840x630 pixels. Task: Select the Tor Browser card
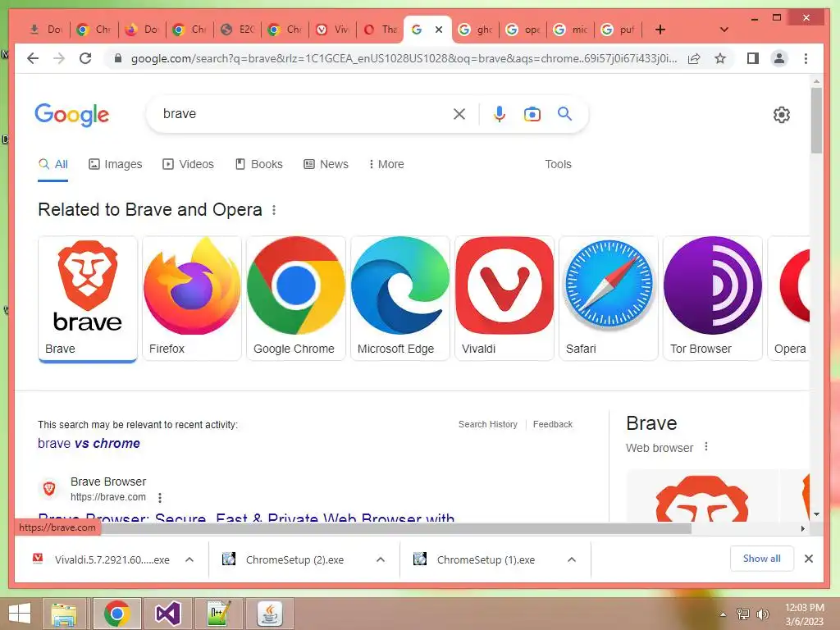[713, 299]
